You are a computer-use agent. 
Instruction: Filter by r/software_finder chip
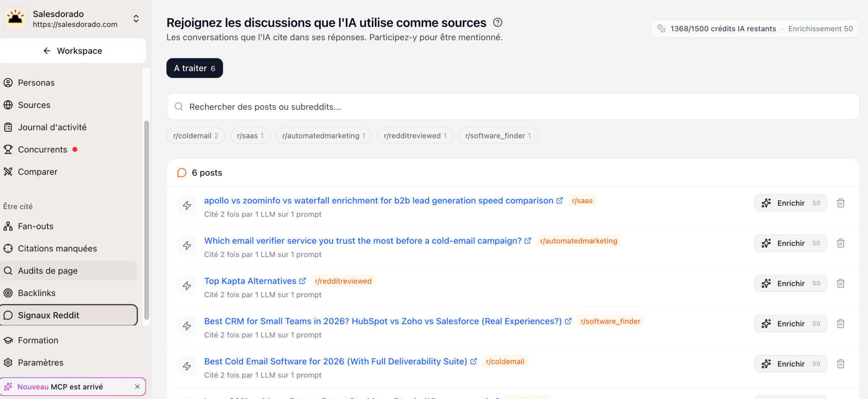pos(498,136)
